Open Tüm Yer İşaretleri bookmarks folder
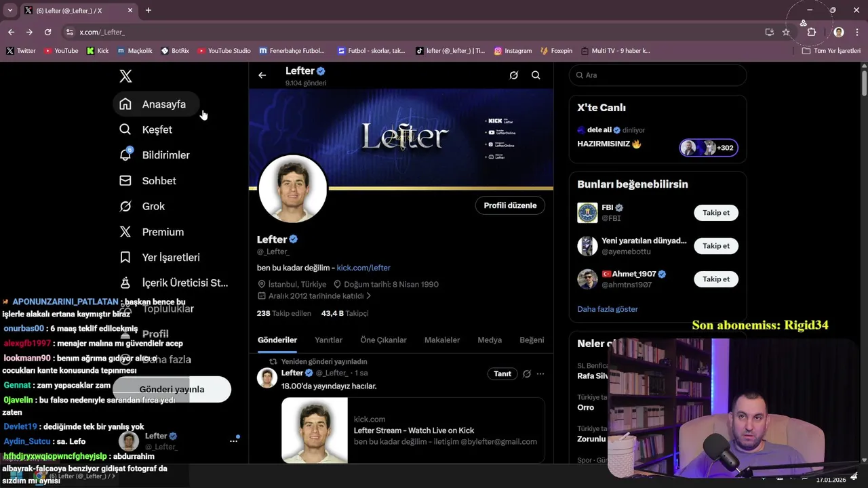This screenshot has width=868, height=488. [831, 51]
